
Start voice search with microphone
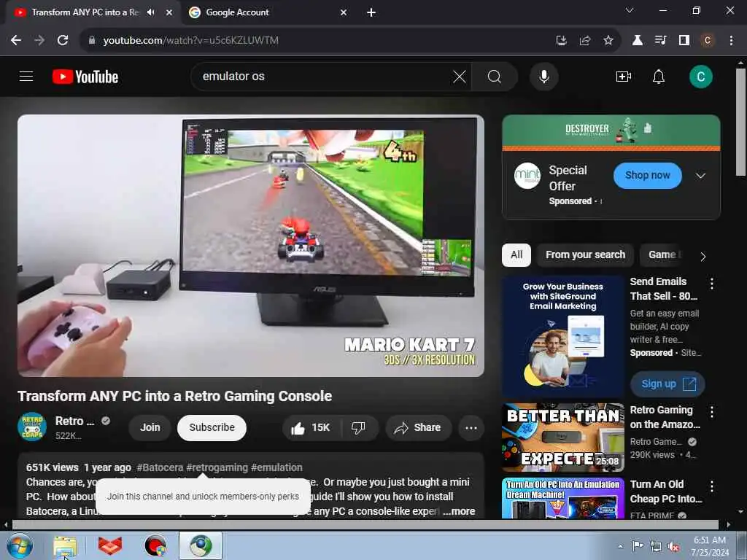pyautogui.click(x=543, y=76)
